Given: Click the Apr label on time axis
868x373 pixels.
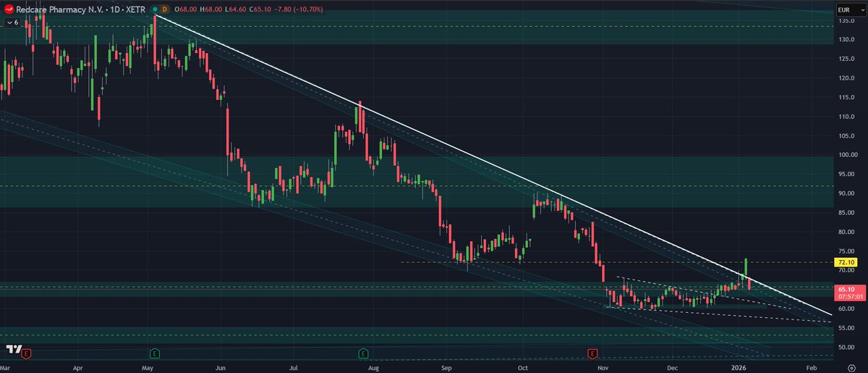Looking at the screenshot, I should click(x=77, y=367).
